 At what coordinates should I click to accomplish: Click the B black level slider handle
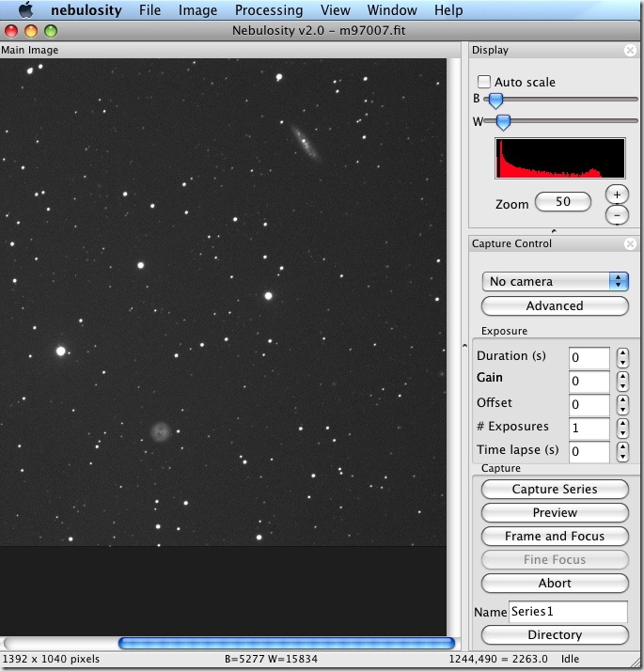[x=495, y=101]
